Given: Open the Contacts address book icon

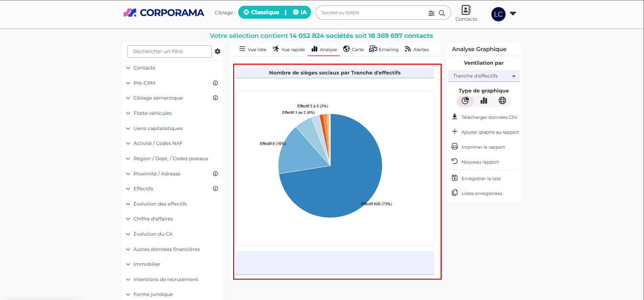Looking at the screenshot, I should point(466,10).
